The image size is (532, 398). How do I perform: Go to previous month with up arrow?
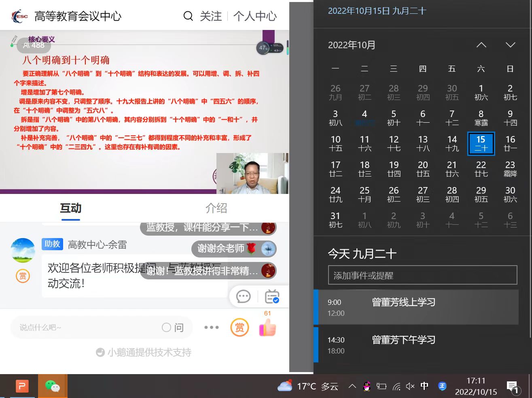pos(481,45)
